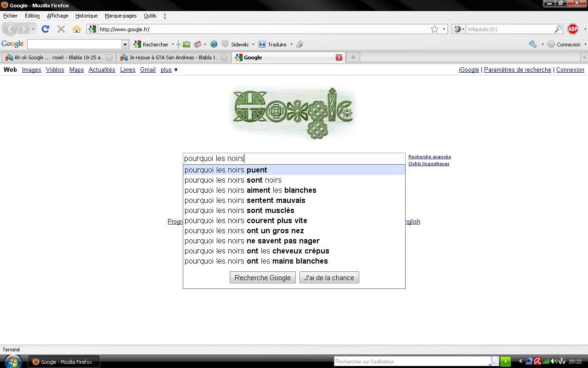Reload the page with the refresh icon
This screenshot has height=368, width=588.
45,29
